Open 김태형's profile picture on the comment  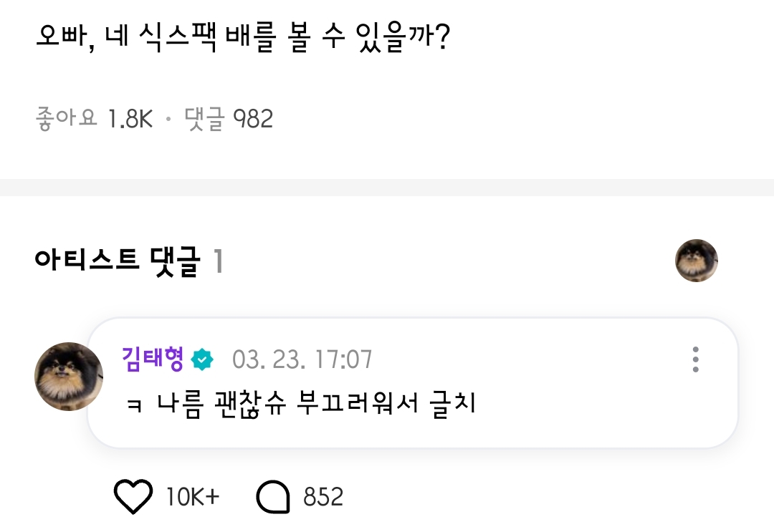pyautogui.click(x=69, y=377)
